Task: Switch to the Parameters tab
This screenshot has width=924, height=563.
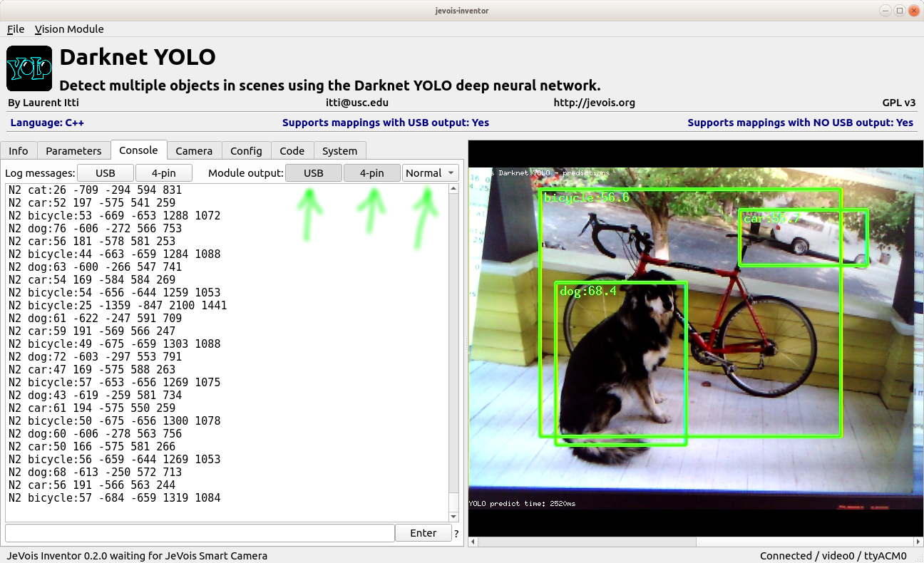Action: (x=73, y=150)
